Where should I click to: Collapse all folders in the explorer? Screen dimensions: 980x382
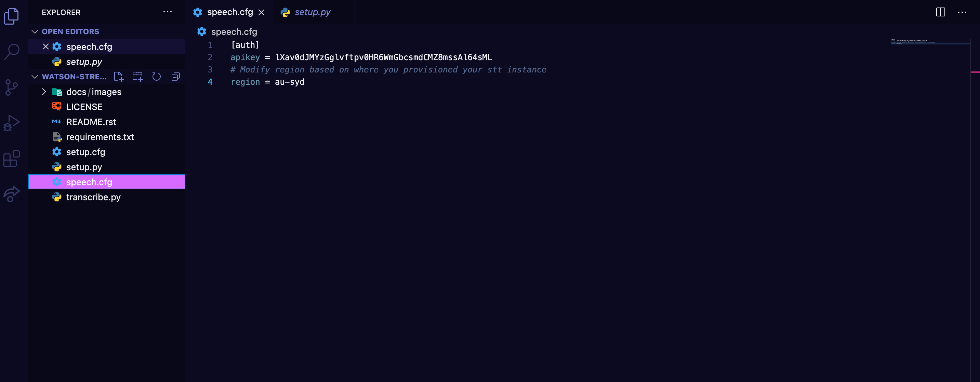[175, 77]
